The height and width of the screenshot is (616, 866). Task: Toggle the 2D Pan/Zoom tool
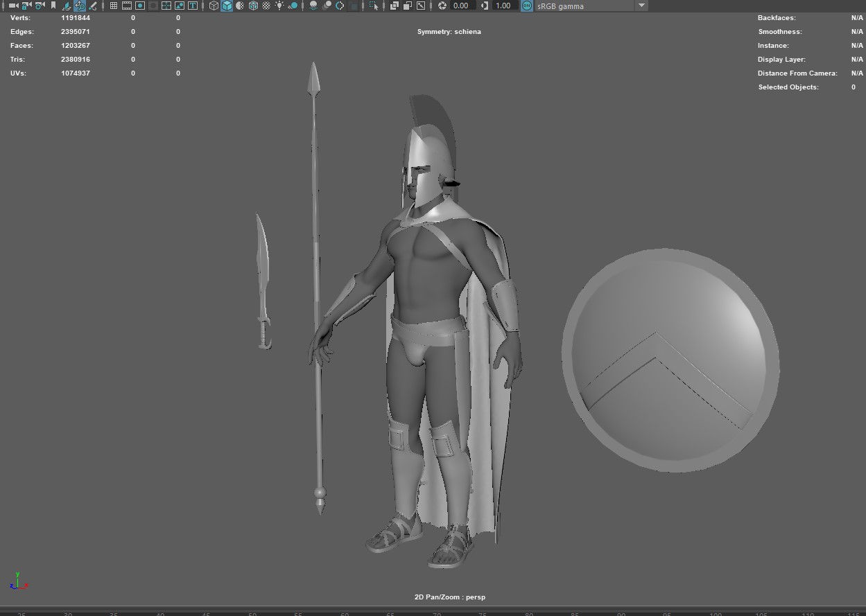(80, 6)
